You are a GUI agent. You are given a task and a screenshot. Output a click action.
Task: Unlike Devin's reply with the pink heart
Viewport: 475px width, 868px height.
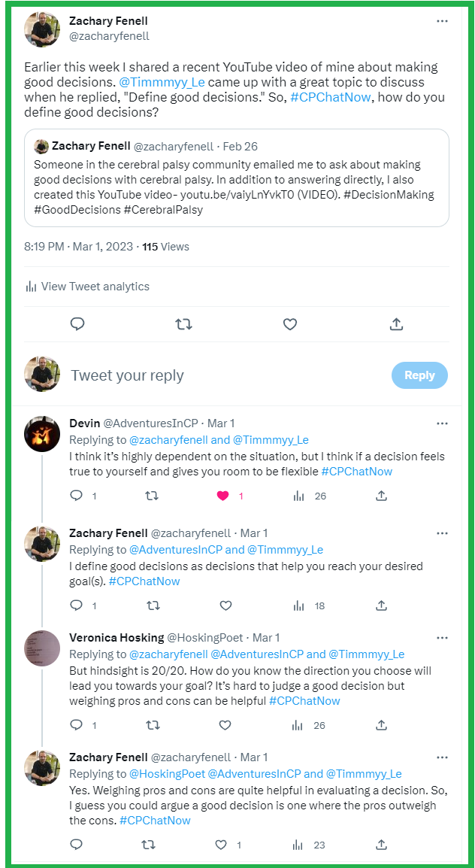tap(222, 496)
